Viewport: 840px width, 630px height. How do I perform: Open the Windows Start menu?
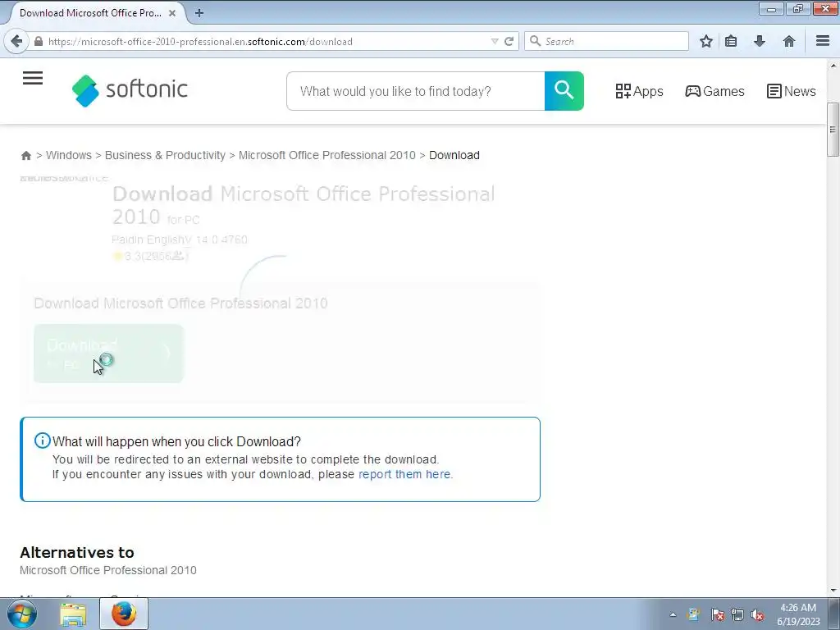pyautogui.click(x=22, y=614)
